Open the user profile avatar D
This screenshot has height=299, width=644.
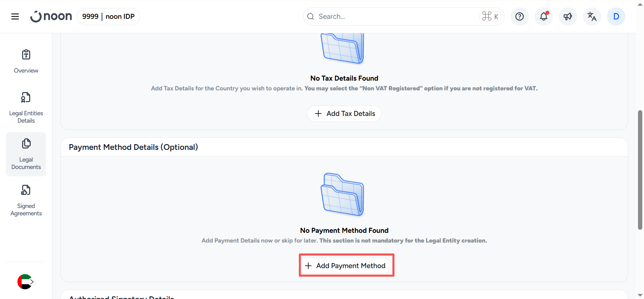pyautogui.click(x=616, y=16)
